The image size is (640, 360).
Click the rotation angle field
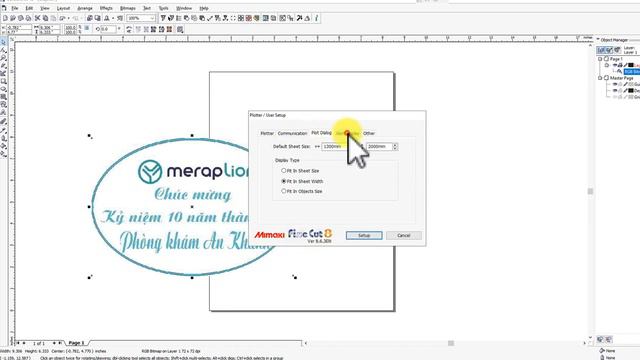pyautogui.click(x=108, y=29)
